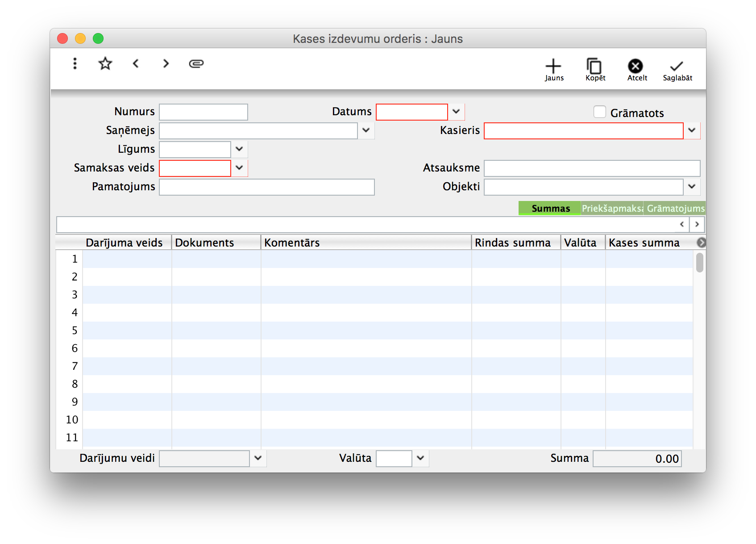Switch to the Grāmatojums tab
756x544 pixels.
[x=675, y=209]
